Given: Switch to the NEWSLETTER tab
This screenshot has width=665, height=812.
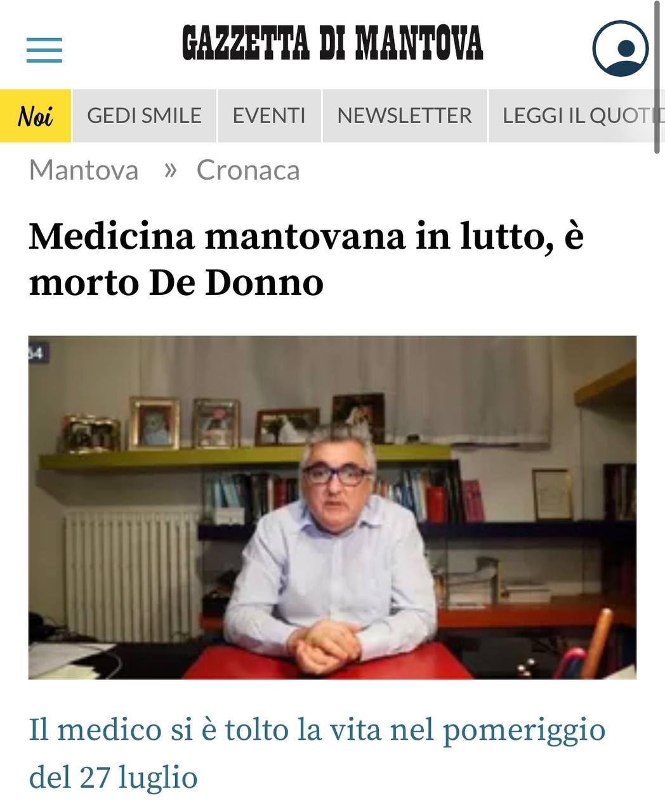Looking at the screenshot, I should (405, 115).
